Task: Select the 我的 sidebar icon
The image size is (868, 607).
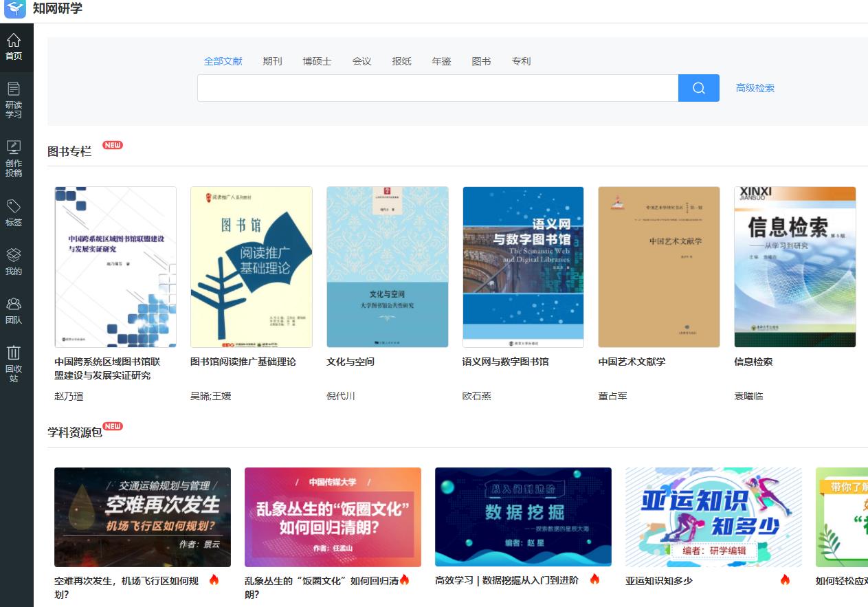Action: (14, 262)
